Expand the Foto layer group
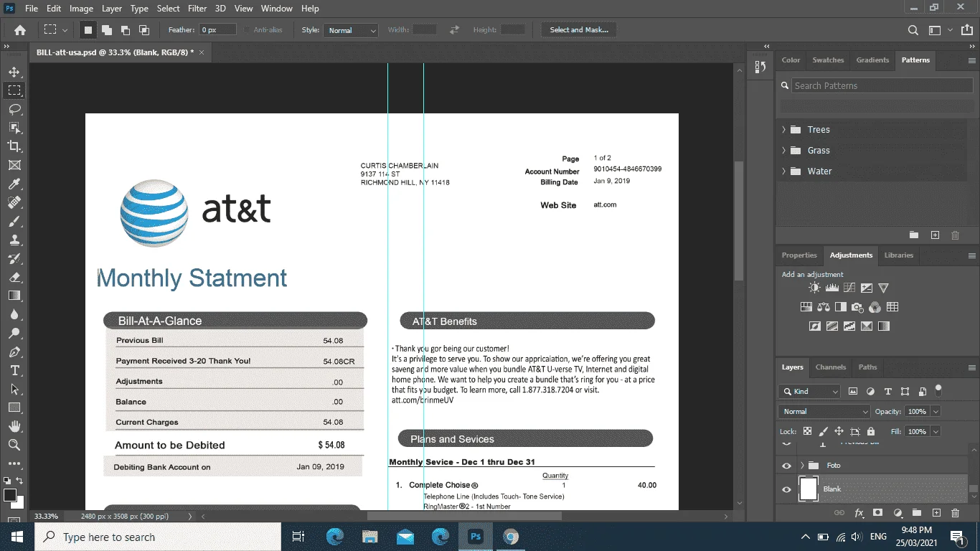Viewport: 980px width, 551px height. [802, 466]
